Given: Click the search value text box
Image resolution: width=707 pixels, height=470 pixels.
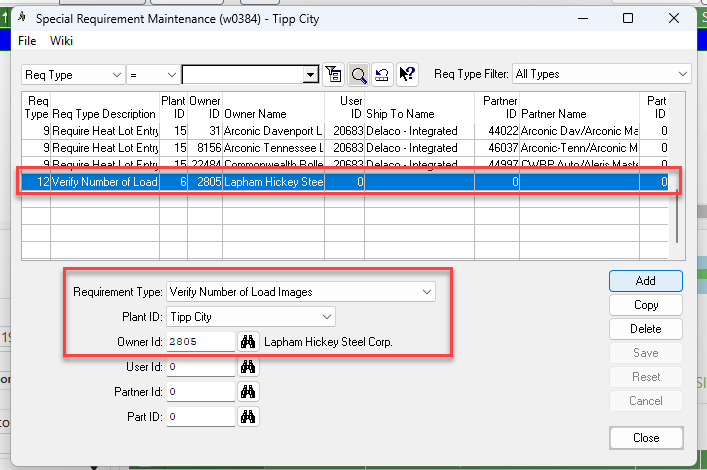Looking at the screenshot, I should tap(243, 75).
